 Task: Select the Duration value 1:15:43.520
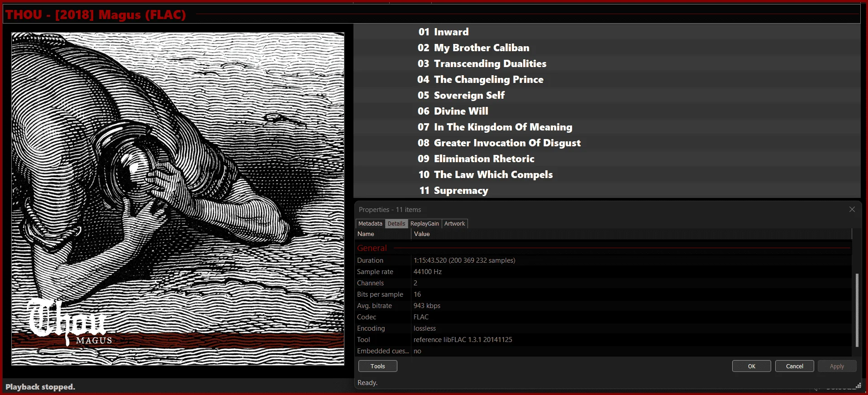click(464, 260)
